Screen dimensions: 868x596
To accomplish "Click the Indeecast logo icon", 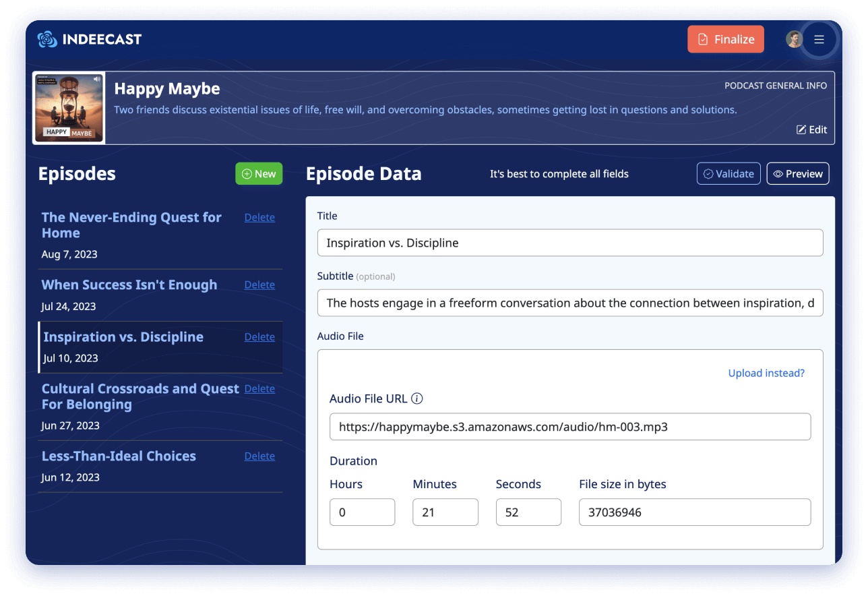I will (x=46, y=38).
